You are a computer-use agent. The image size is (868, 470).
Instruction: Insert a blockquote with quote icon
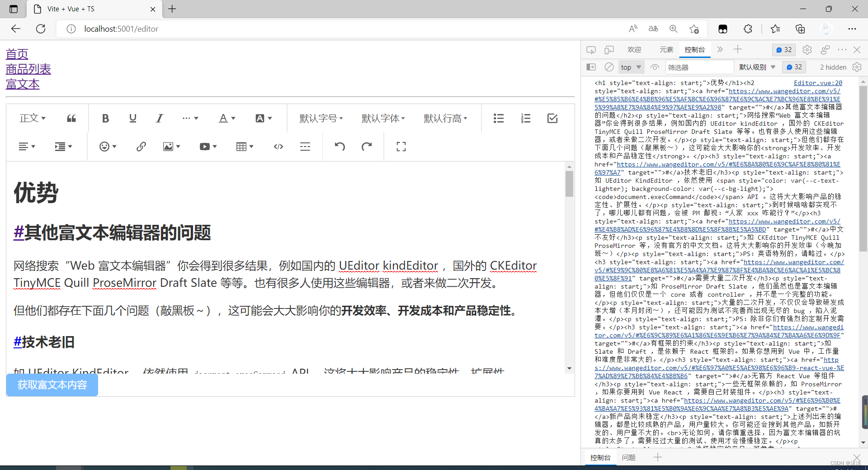pyautogui.click(x=71, y=119)
